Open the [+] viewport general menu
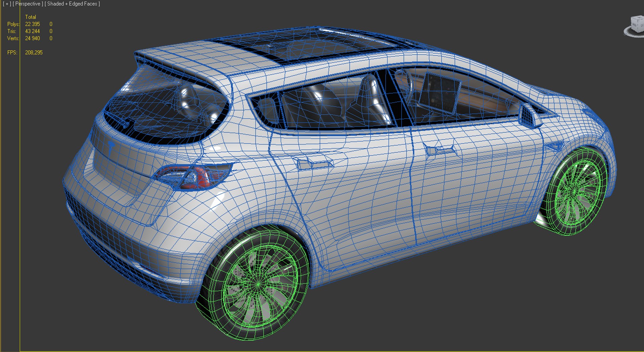 [7, 4]
